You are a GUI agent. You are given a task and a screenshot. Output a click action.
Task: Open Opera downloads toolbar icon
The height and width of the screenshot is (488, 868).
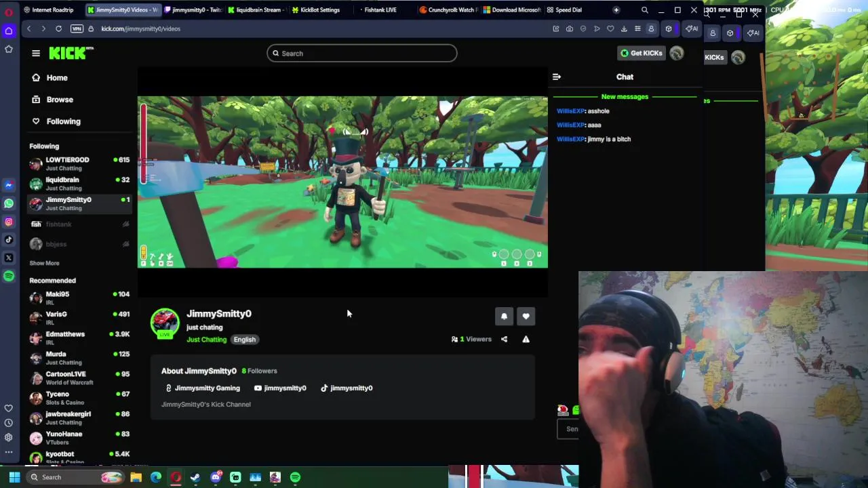(x=624, y=28)
